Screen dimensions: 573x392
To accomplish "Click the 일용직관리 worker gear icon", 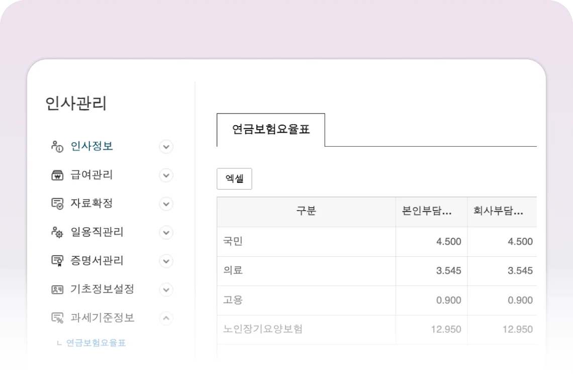I will pos(57,232).
